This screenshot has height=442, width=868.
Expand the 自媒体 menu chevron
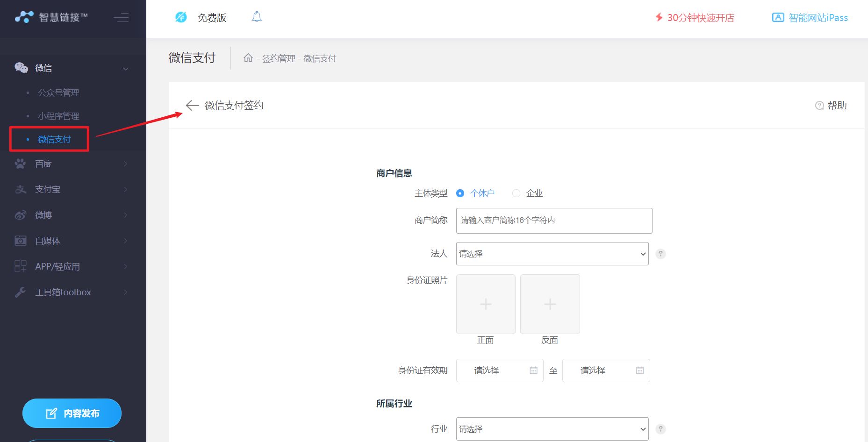tap(125, 241)
